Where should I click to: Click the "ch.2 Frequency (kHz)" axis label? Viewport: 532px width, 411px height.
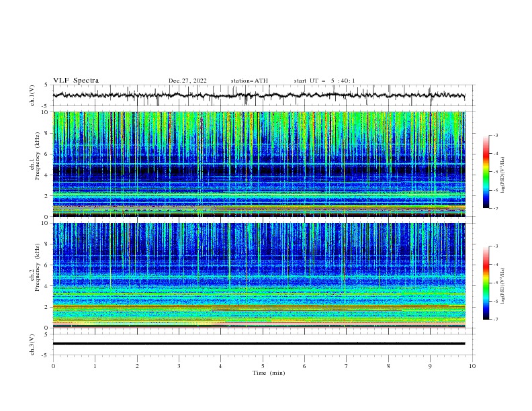tap(34, 267)
